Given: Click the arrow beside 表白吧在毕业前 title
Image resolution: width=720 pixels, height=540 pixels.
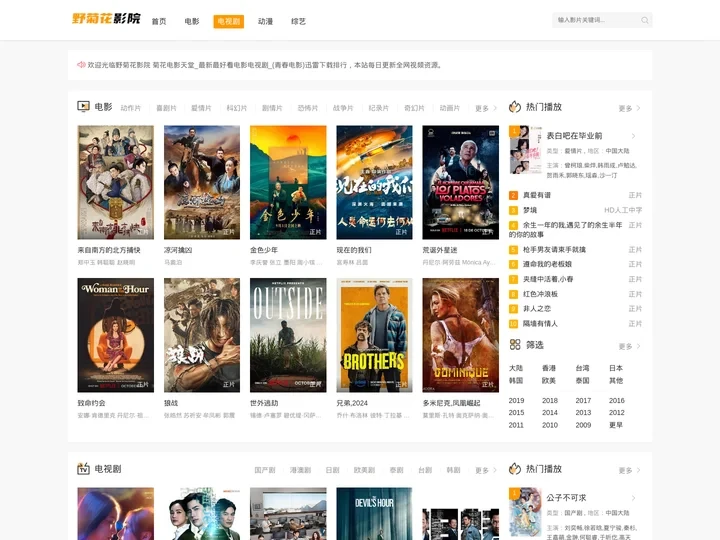Looking at the screenshot, I should (x=632, y=136).
